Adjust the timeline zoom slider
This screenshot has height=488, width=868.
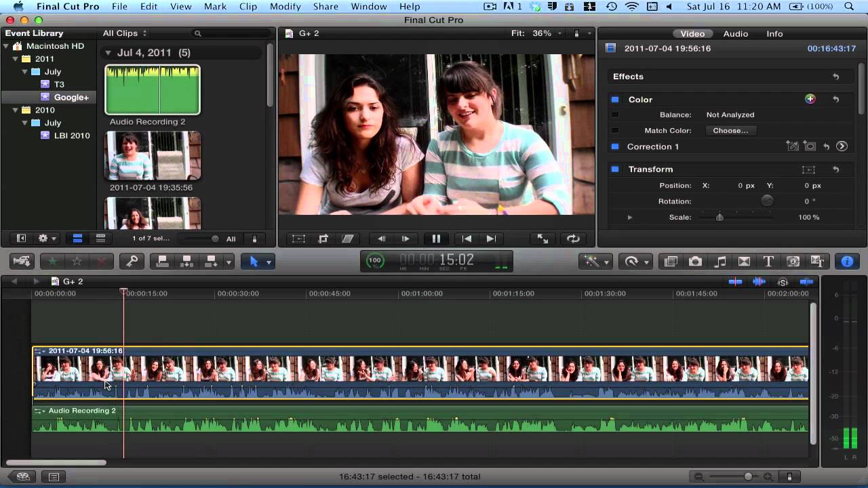[748, 477]
